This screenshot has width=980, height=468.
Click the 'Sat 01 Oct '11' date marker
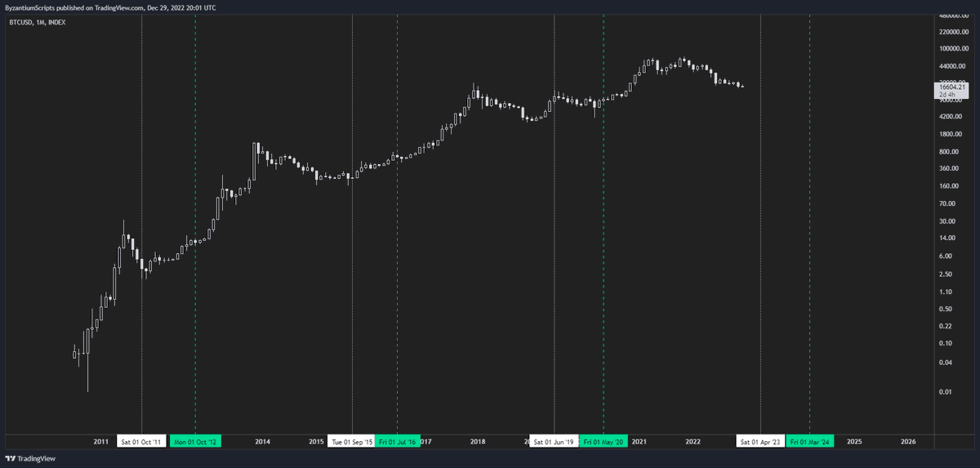pyautogui.click(x=142, y=442)
